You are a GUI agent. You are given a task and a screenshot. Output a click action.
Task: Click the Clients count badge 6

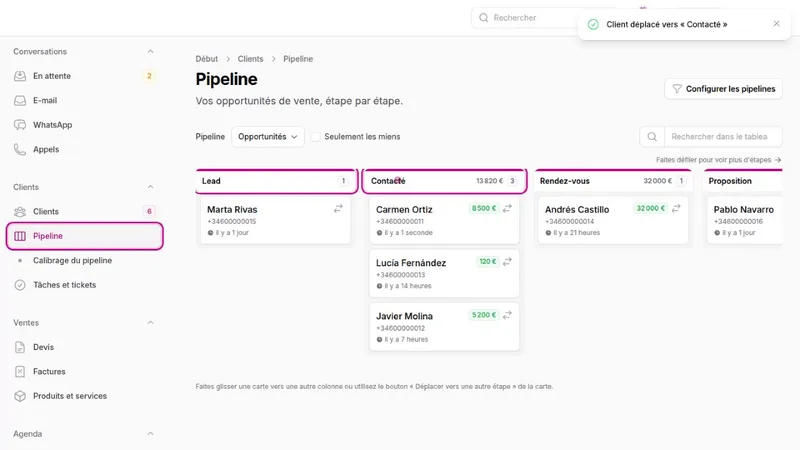(149, 211)
